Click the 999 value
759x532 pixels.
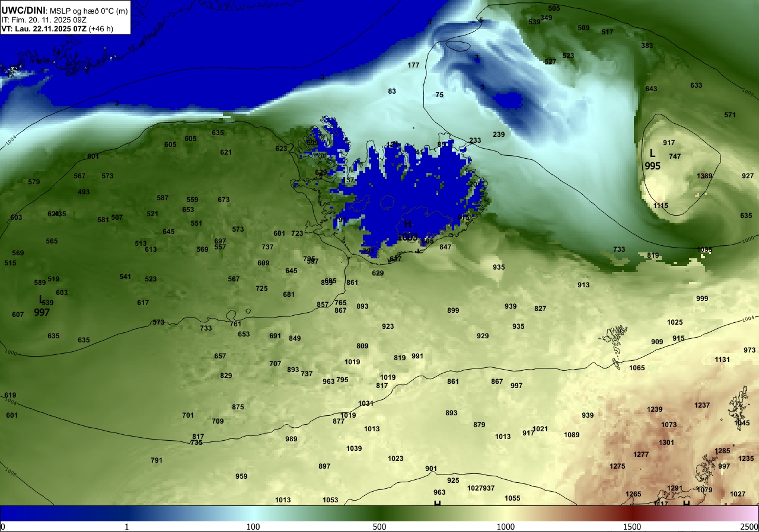tap(702, 299)
